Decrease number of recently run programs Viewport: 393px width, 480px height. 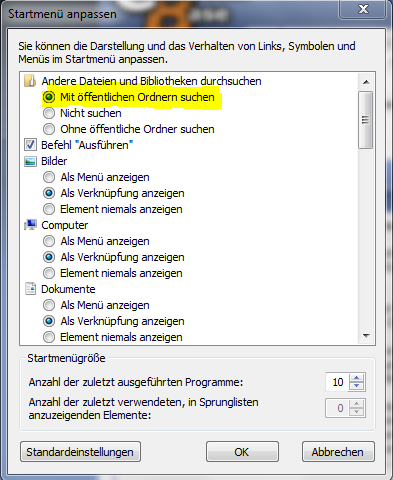coord(357,386)
